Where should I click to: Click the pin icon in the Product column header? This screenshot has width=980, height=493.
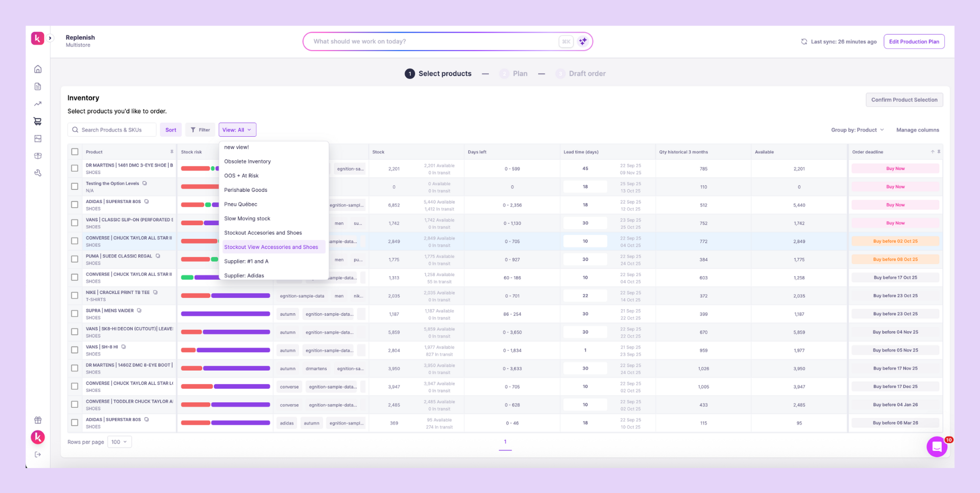point(171,152)
